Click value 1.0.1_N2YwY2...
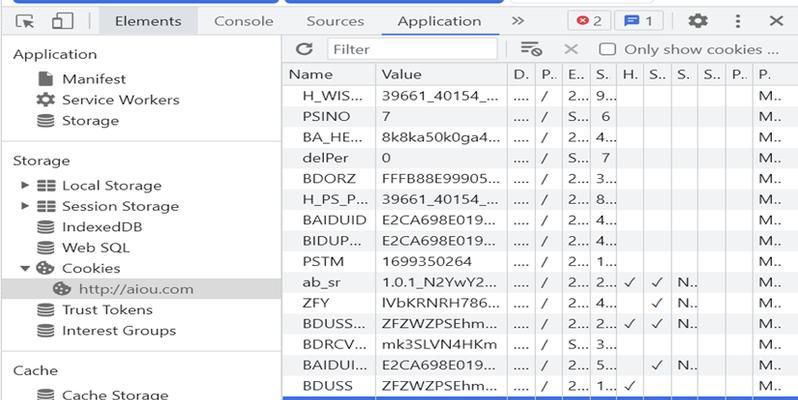The height and width of the screenshot is (400, 798). [441, 282]
